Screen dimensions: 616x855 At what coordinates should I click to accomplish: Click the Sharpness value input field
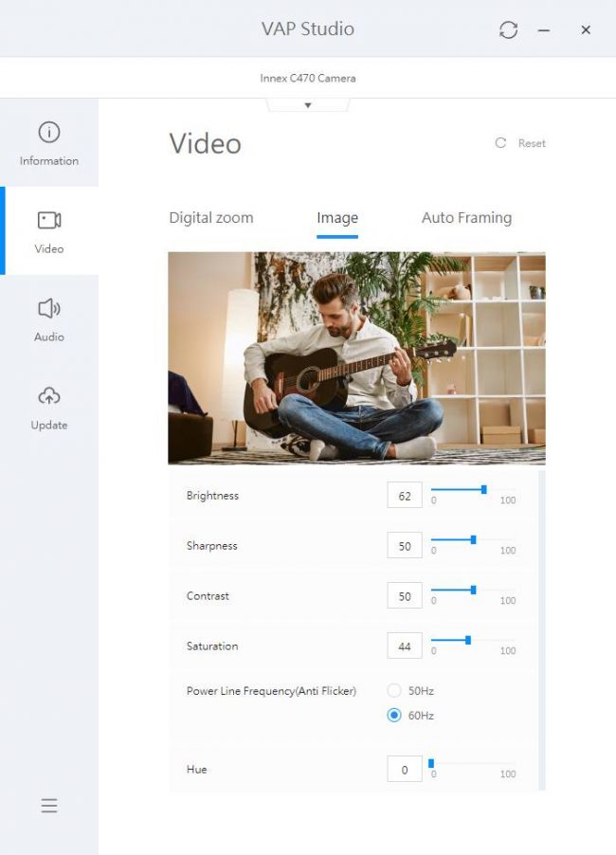405,546
